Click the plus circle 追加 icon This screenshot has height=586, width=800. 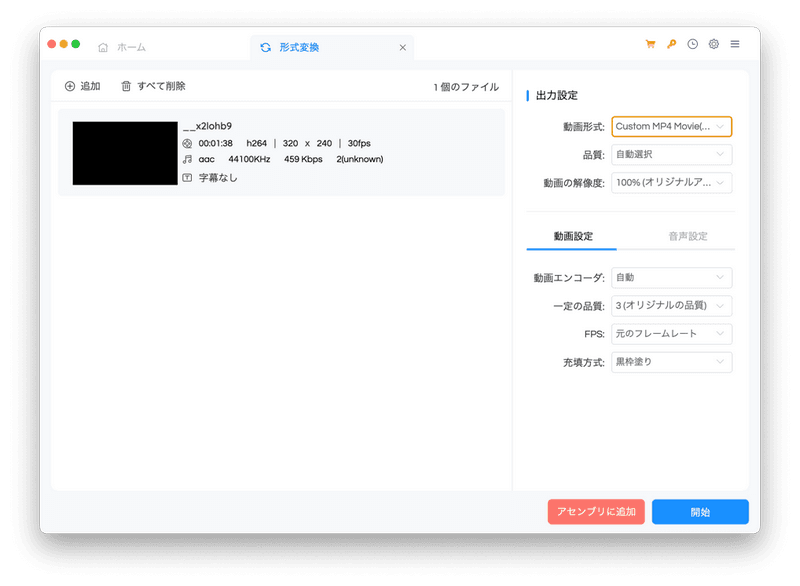coord(70,86)
